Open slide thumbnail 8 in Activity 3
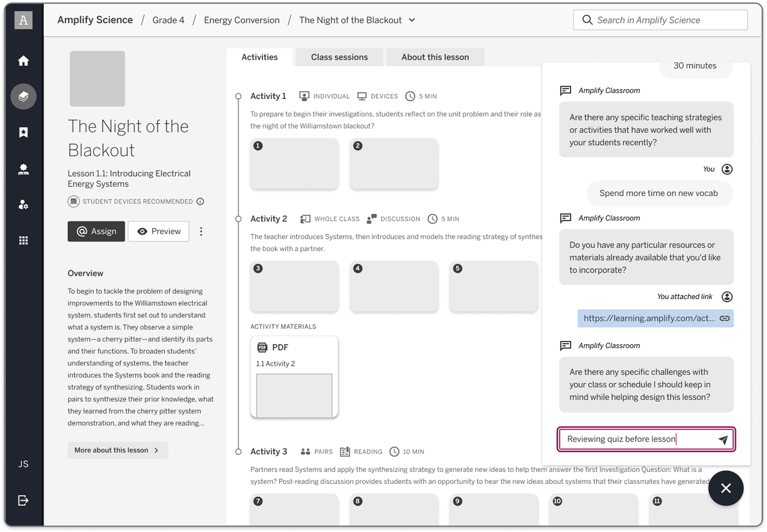 coord(394,510)
